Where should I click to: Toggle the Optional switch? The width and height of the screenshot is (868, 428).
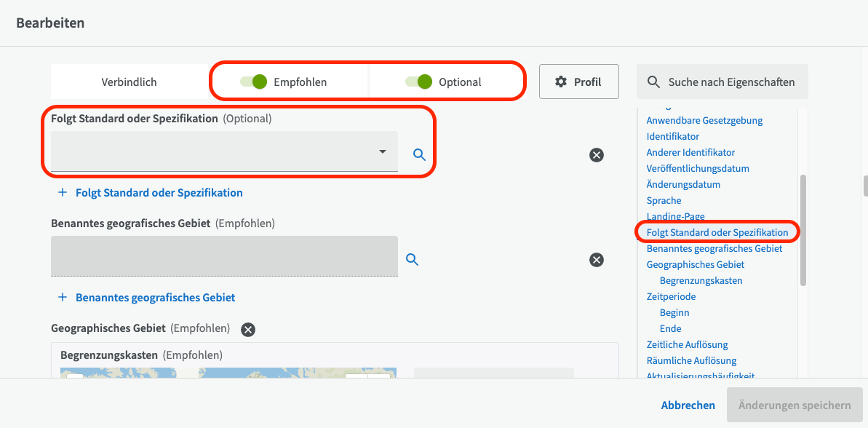(x=419, y=82)
